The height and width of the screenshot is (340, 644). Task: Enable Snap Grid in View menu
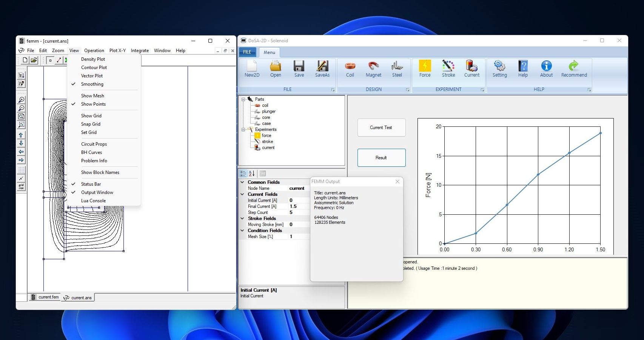pyautogui.click(x=104, y=124)
